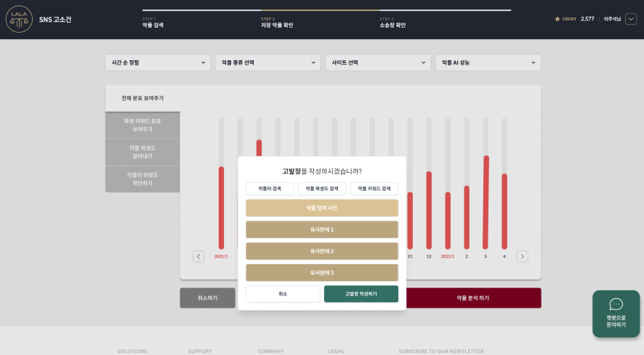Choose 유사판례 2 in the dialog
Image resolution: width=644 pixels, height=355 pixels.
[321, 251]
